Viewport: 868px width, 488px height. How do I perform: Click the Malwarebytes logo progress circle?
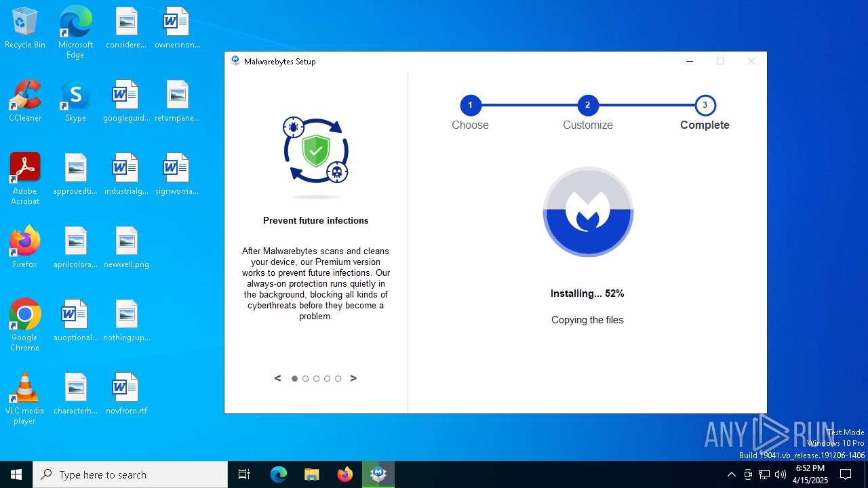[x=588, y=212]
